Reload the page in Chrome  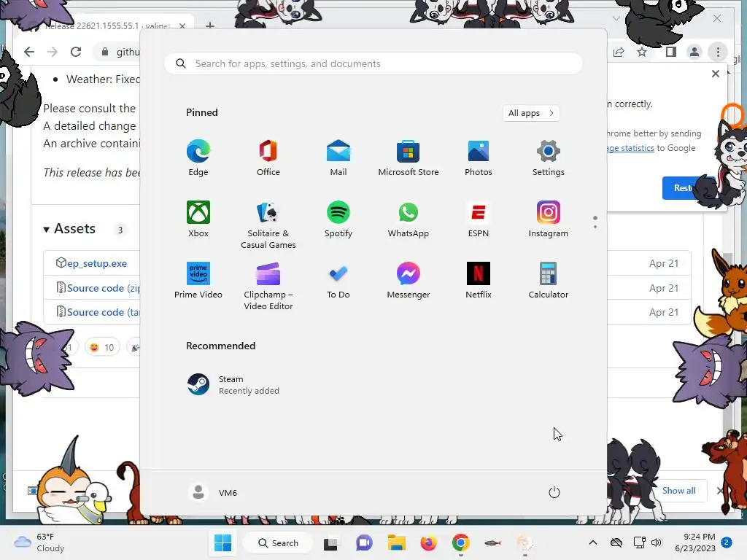(76, 52)
